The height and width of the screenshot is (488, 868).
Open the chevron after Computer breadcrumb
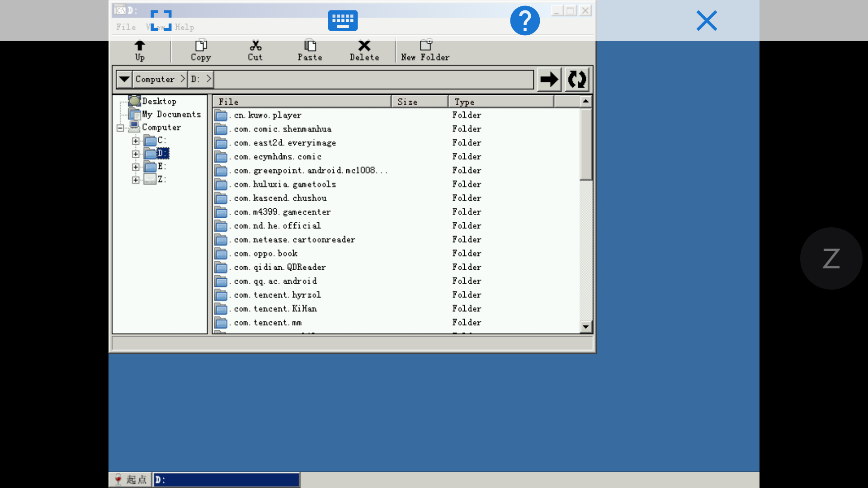coord(183,79)
